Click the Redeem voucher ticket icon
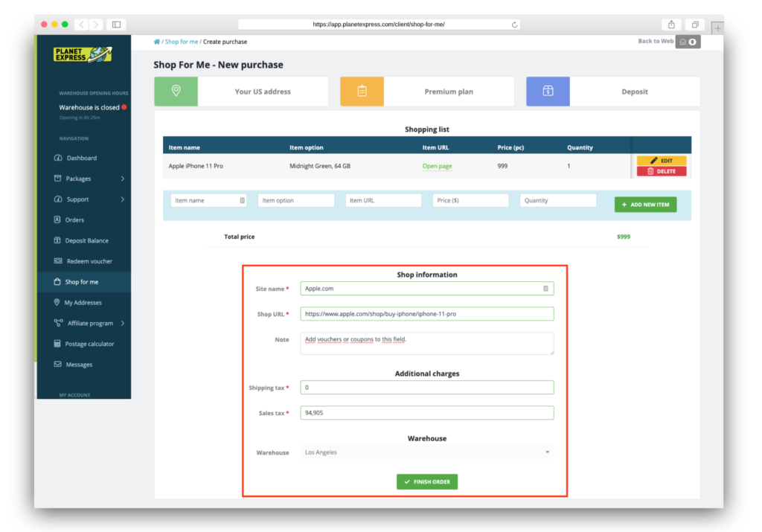This screenshot has height=532, width=762. click(x=58, y=261)
